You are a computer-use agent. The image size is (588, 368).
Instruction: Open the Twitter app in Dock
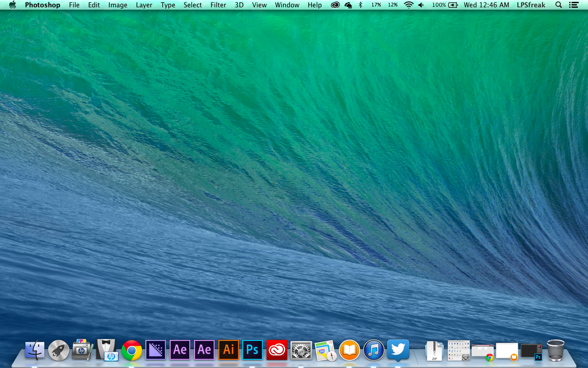pyautogui.click(x=398, y=351)
